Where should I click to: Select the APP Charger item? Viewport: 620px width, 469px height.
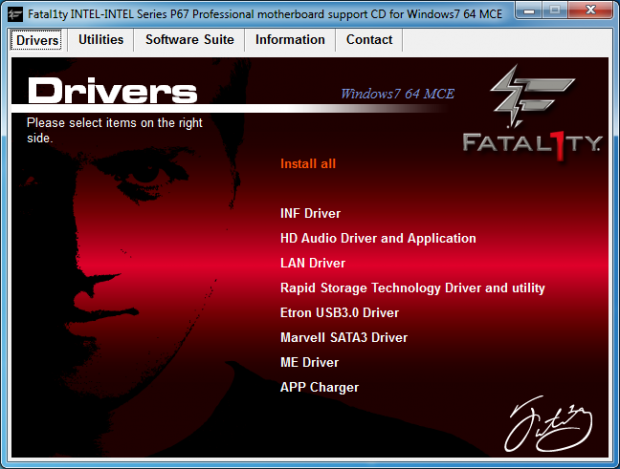pos(319,387)
